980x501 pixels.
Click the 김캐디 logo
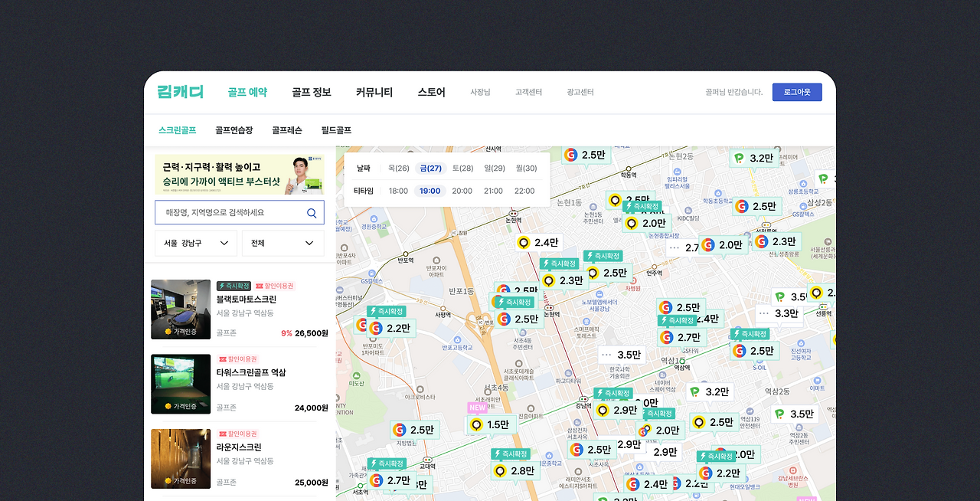[x=181, y=92]
